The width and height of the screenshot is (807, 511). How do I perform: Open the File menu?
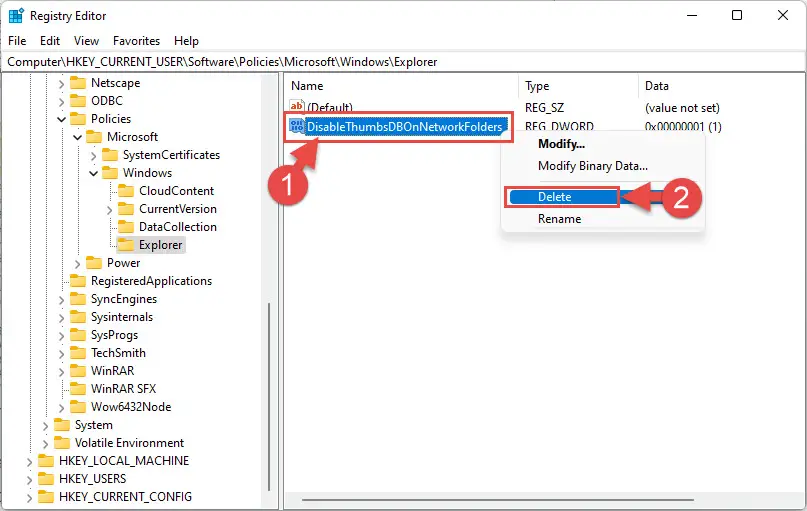(x=17, y=41)
